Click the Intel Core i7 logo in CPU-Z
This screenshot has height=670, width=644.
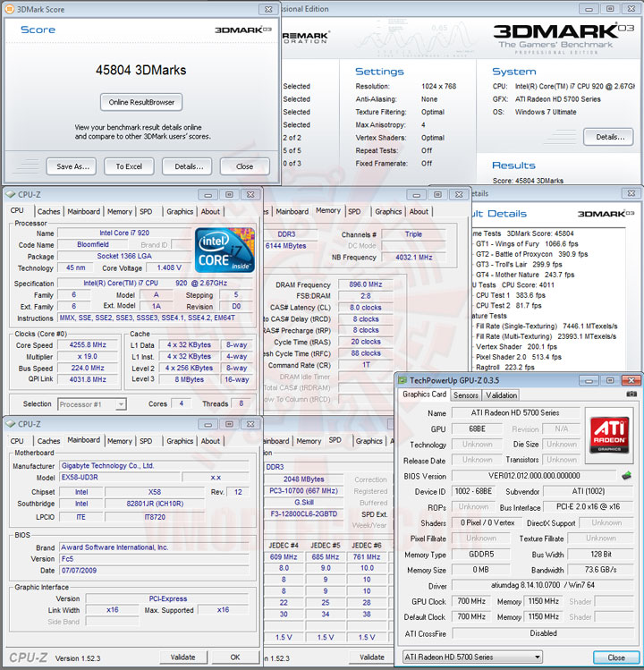[x=225, y=250]
